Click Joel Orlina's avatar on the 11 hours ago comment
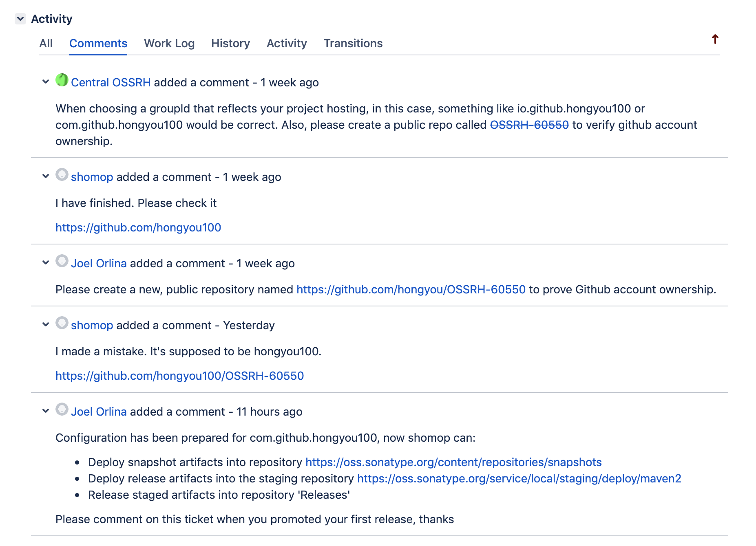 [x=62, y=409]
